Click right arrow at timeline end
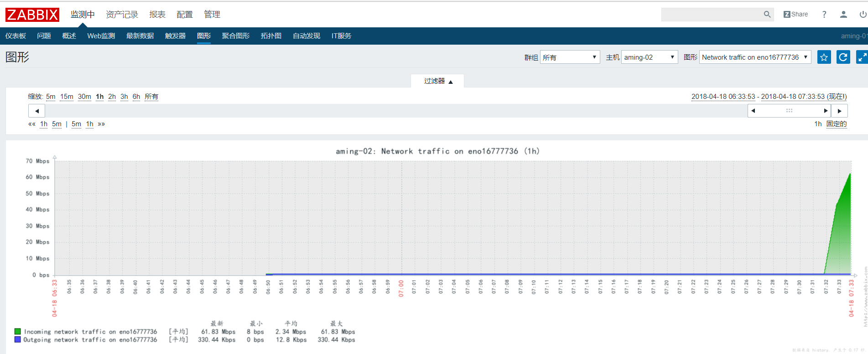The width and height of the screenshot is (868, 354). (839, 111)
